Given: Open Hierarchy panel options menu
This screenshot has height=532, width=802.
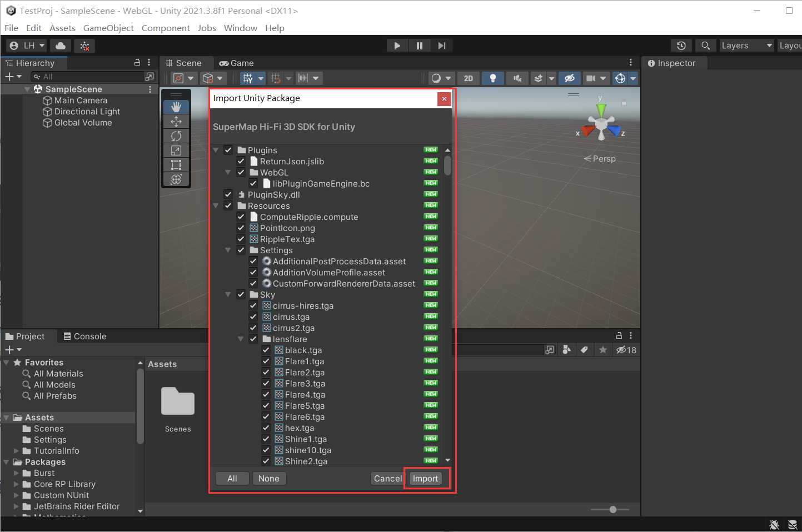Looking at the screenshot, I should coord(149,63).
